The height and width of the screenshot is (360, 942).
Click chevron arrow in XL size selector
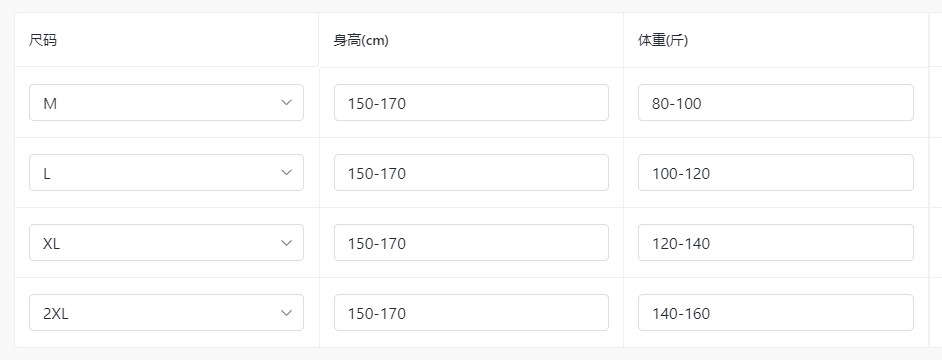point(287,243)
